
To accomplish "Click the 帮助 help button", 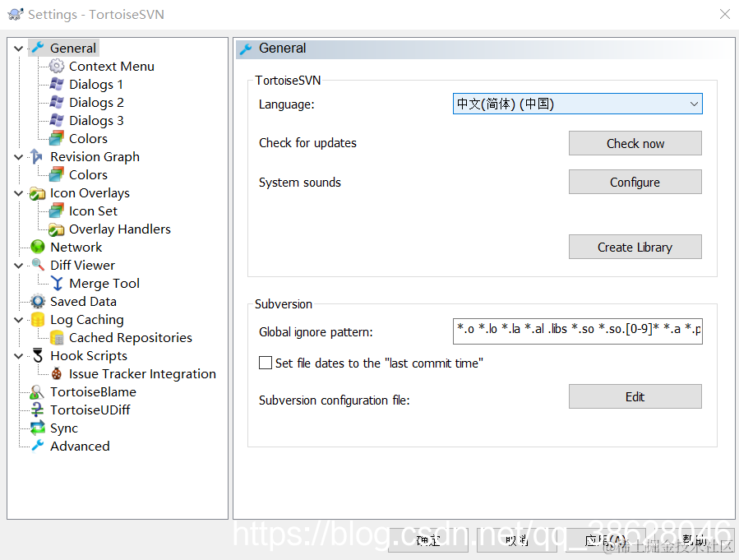I will coord(695,540).
